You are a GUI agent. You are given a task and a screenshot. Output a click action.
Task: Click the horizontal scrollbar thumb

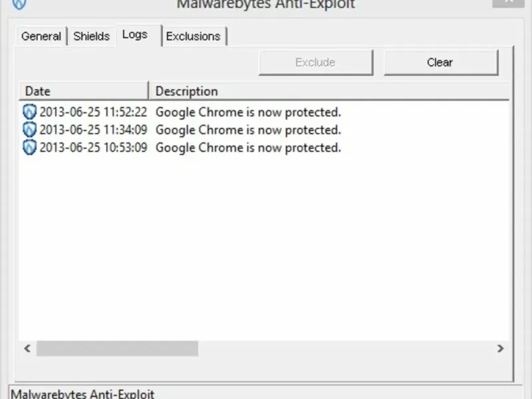click(117, 348)
